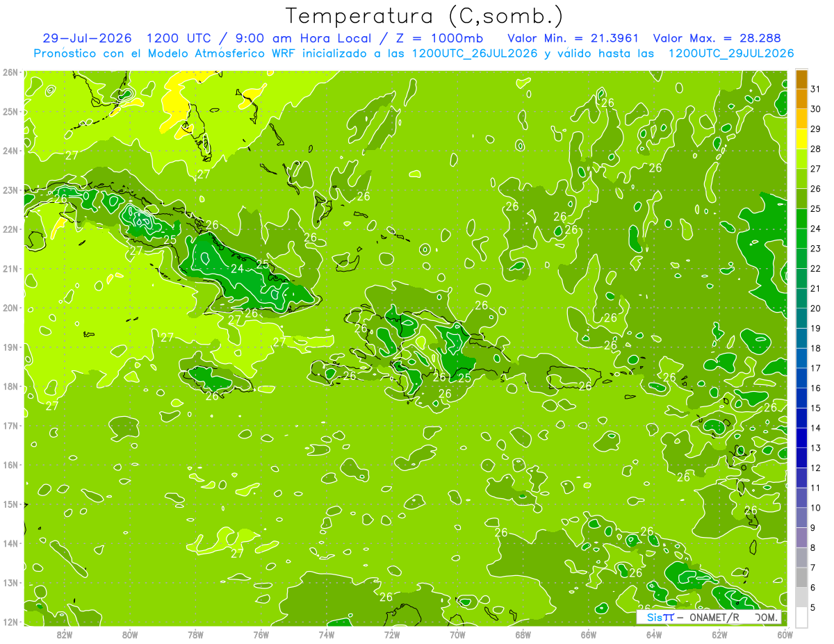Click the 19N latitude axis label
Image resolution: width=834 pixels, height=644 pixels.
pos(10,347)
